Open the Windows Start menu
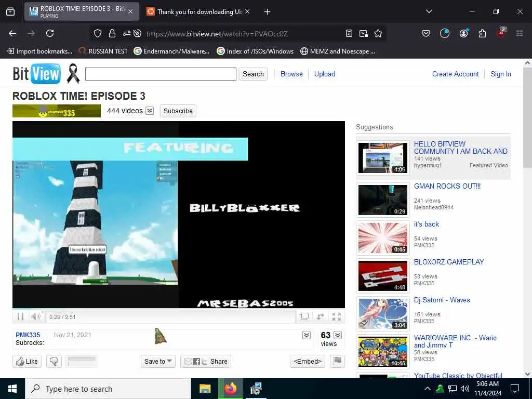Image resolution: width=532 pixels, height=399 pixels. point(12,389)
